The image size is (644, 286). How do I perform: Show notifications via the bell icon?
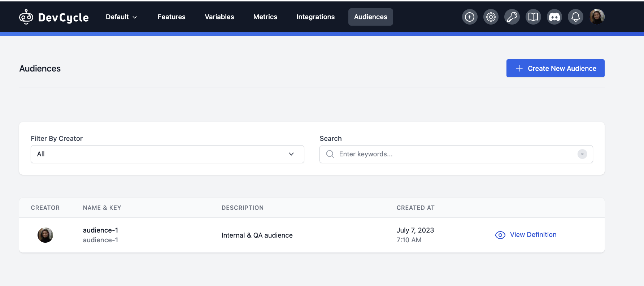click(576, 17)
